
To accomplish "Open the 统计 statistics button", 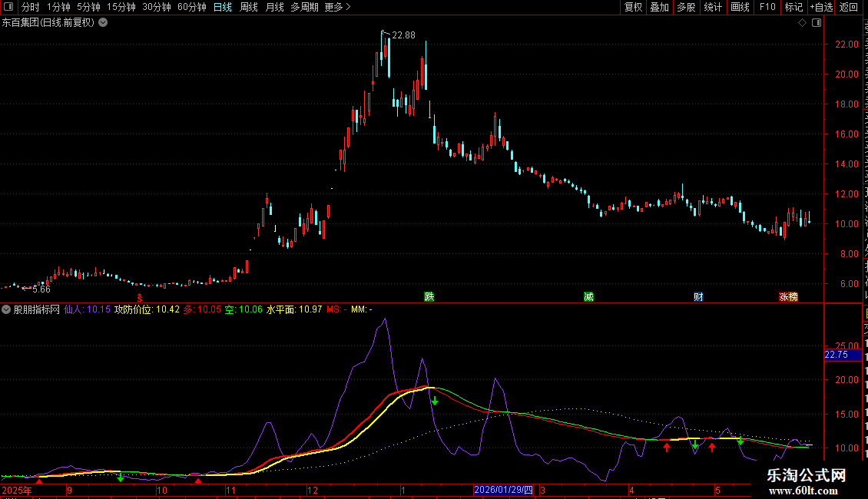I will click(x=712, y=7).
